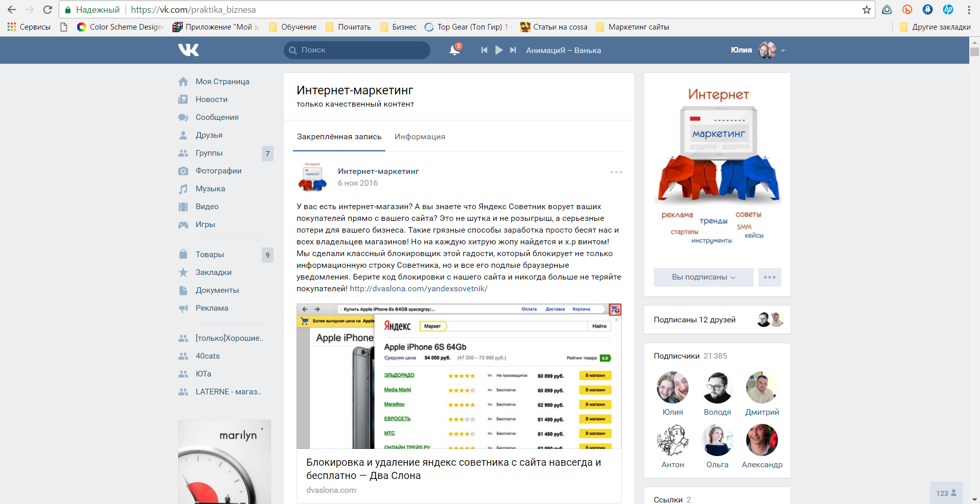Open the Юлия profile dropdown arrow
The width and height of the screenshot is (980, 504).
point(783,51)
